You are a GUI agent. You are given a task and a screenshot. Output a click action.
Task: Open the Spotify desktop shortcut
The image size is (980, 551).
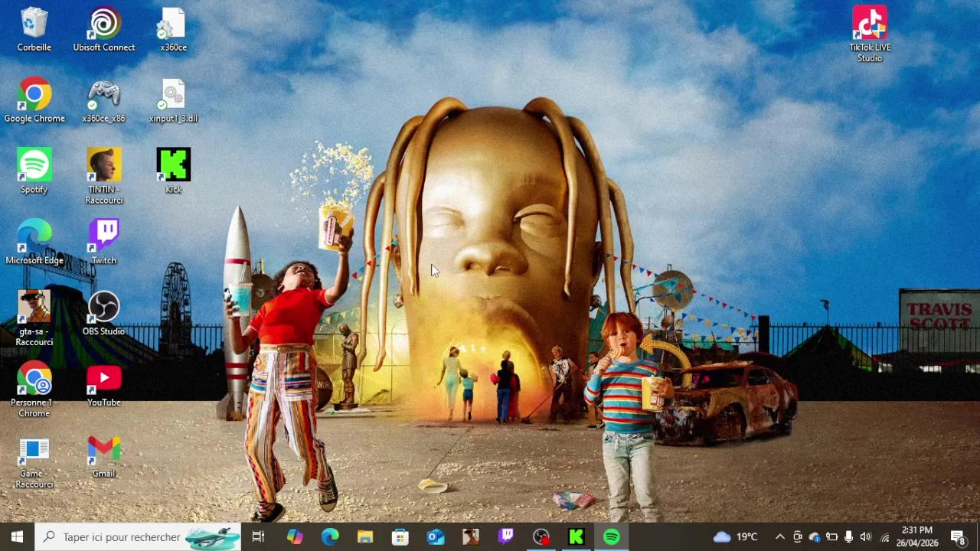(34, 171)
